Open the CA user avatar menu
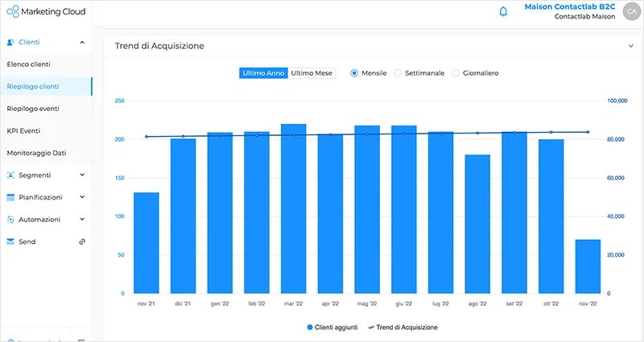This screenshot has height=342, width=644. [x=629, y=11]
